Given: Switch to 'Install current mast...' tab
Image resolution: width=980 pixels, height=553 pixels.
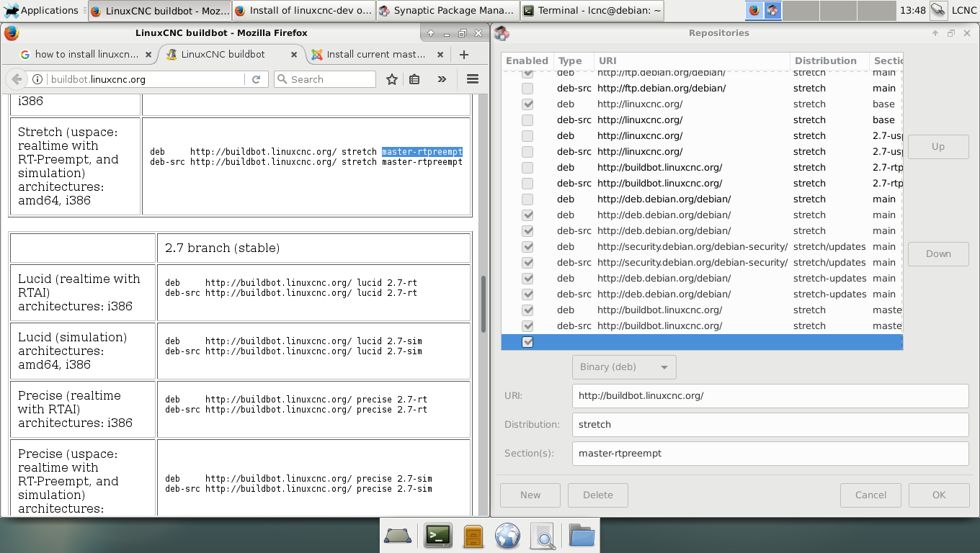Looking at the screenshot, I should tap(375, 54).
